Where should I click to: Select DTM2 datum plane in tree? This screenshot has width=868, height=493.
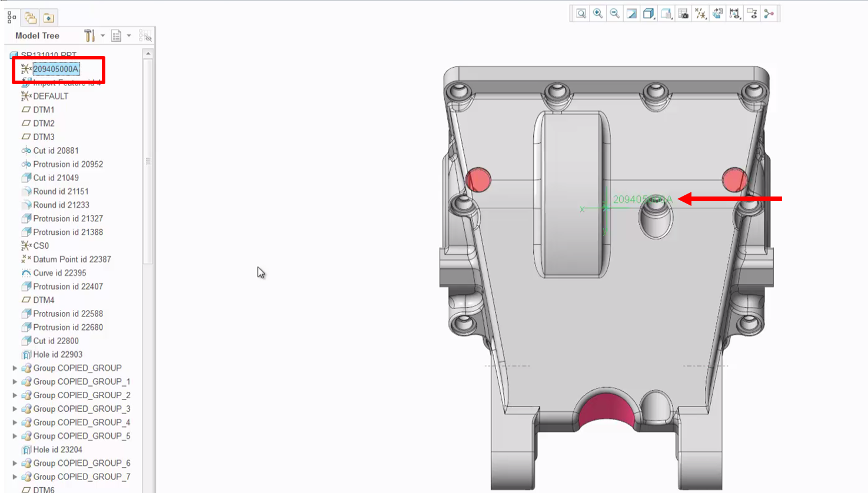tap(38, 123)
